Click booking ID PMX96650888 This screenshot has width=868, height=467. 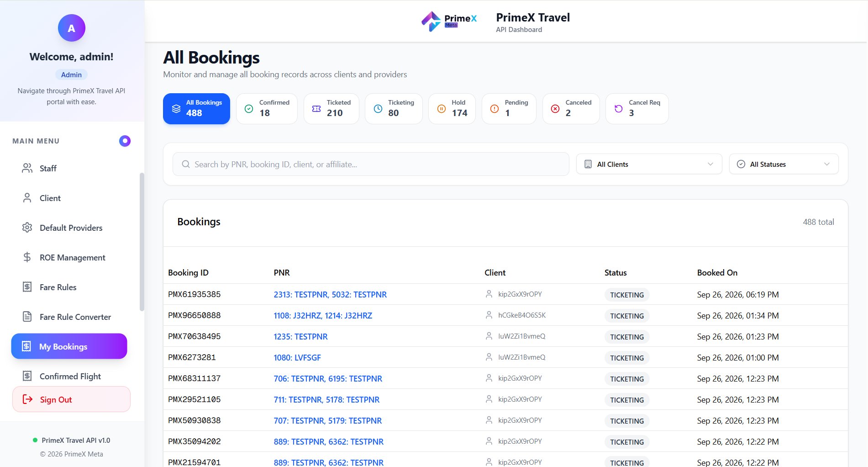click(x=194, y=315)
